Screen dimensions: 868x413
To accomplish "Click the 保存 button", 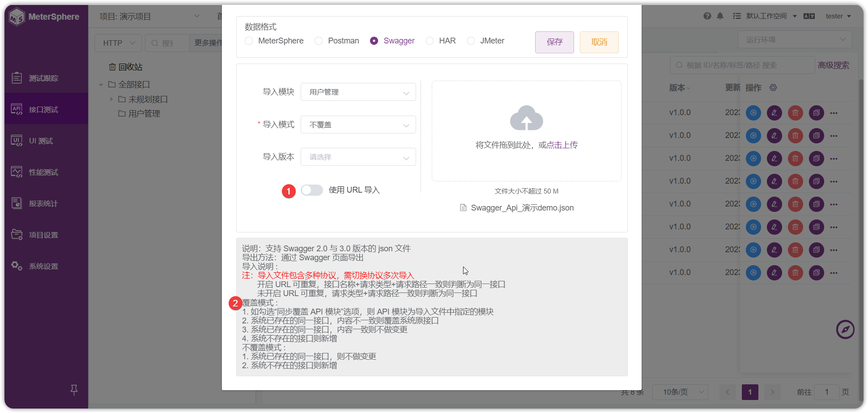I will point(554,42).
